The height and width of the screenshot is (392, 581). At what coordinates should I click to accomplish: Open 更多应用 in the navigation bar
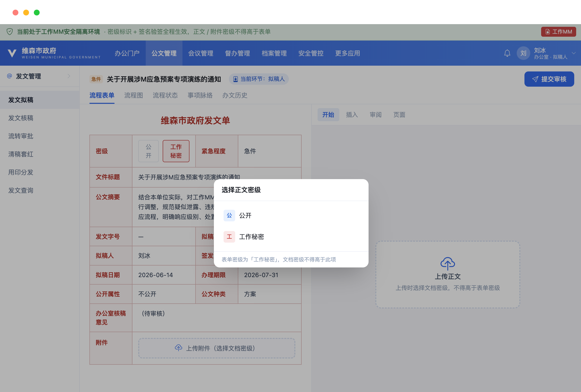coord(348,53)
